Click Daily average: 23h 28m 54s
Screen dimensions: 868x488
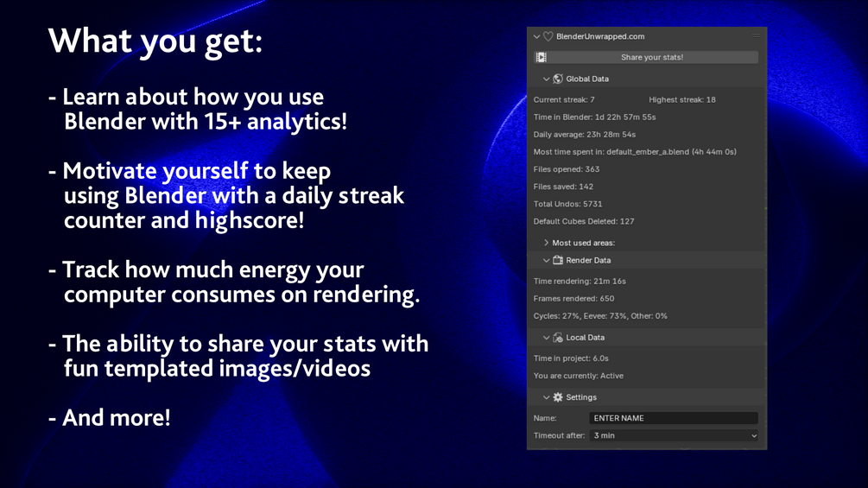pyautogui.click(x=585, y=135)
